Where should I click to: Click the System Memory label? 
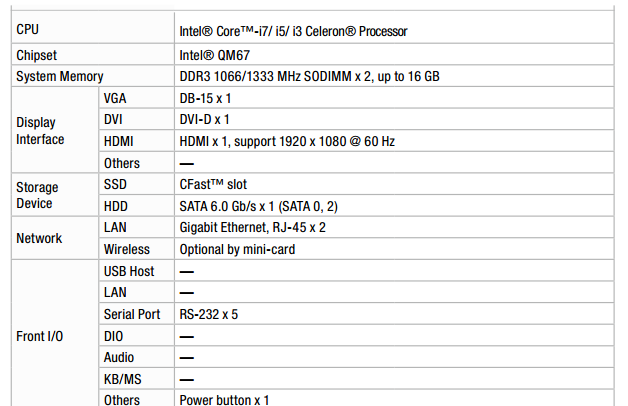pyautogui.click(x=60, y=76)
